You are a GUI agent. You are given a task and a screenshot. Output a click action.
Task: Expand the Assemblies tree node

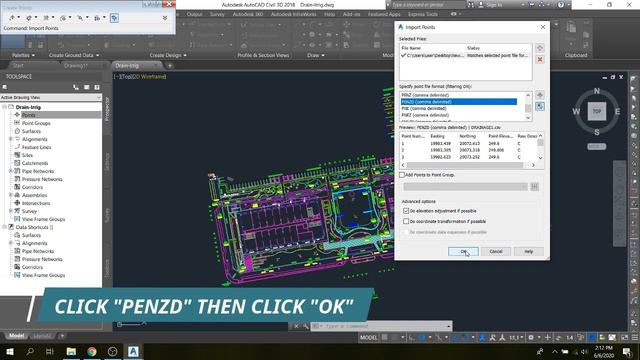coord(11,195)
